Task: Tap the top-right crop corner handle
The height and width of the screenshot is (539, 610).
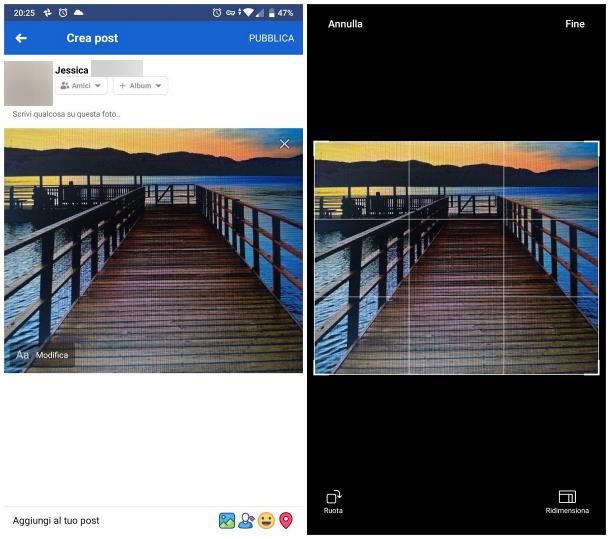Action: click(594, 146)
